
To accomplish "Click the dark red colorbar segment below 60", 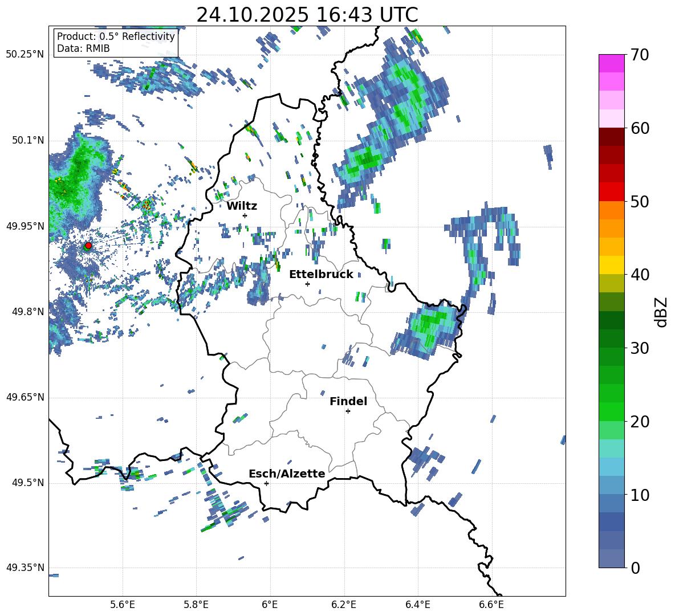I will coord(612,137).
